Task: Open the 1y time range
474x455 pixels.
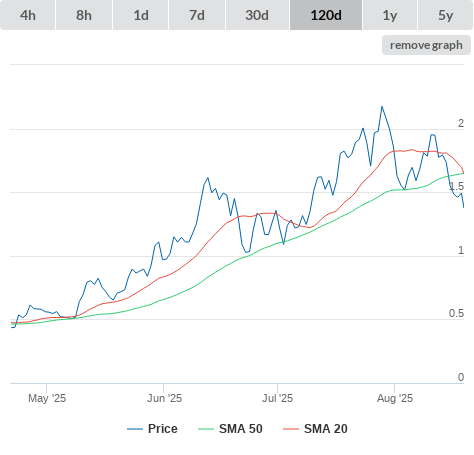Action: pos(390,15)
